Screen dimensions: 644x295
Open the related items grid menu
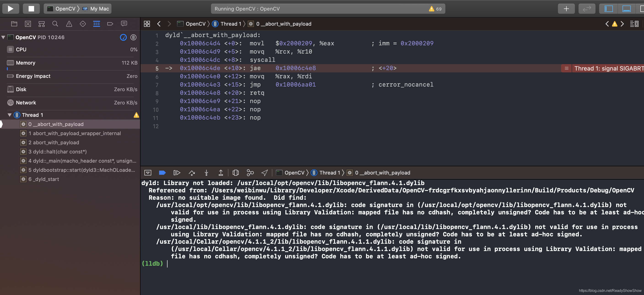pyautogui.click(x=147, y=24)
